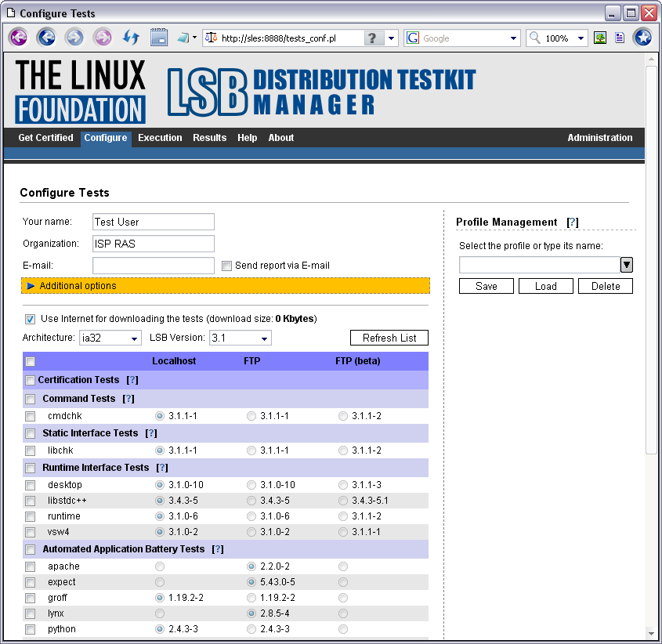Click help link next to Profile Management
Image resolution: width=662 pixels, height=644 pixels.
tap(572, 223)
